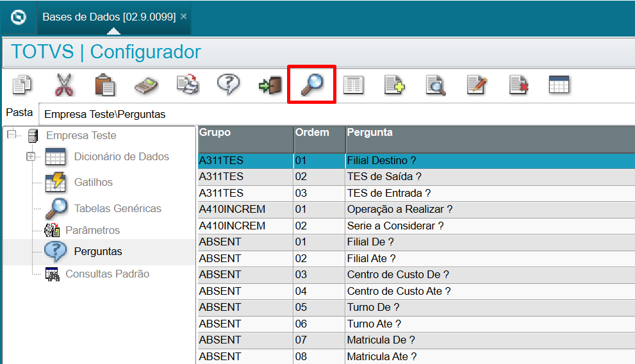The width and height of the screenshot is (635, 364).
Task: Select row 'Turno De ?'
Action: 416,308
